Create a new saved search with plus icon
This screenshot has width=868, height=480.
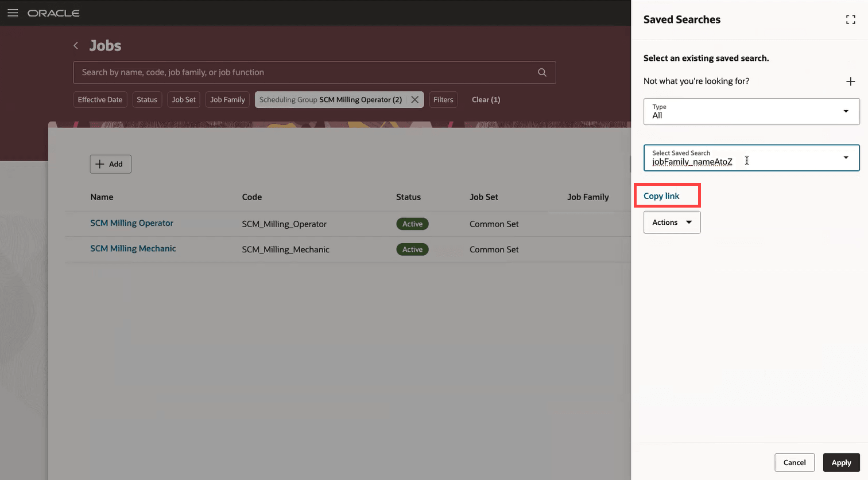pyautogui.click(x=850, y=81)
